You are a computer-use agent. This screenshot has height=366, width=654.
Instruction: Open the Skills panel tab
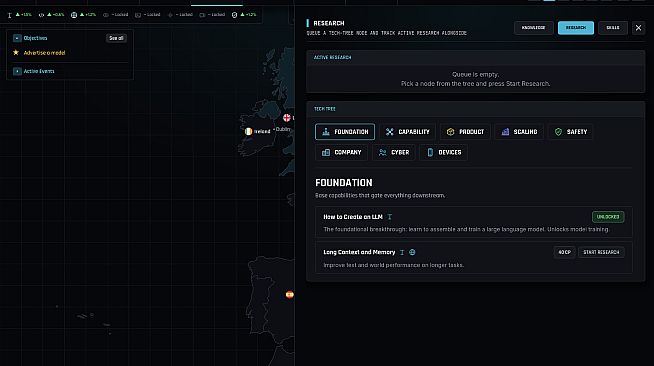(613, 28)
